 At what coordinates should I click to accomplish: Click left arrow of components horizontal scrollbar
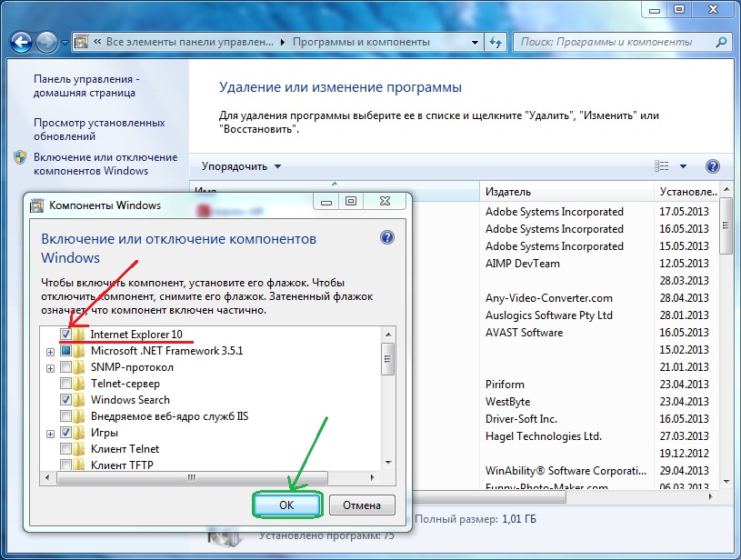pyautogui.click(x=47, y=478)
